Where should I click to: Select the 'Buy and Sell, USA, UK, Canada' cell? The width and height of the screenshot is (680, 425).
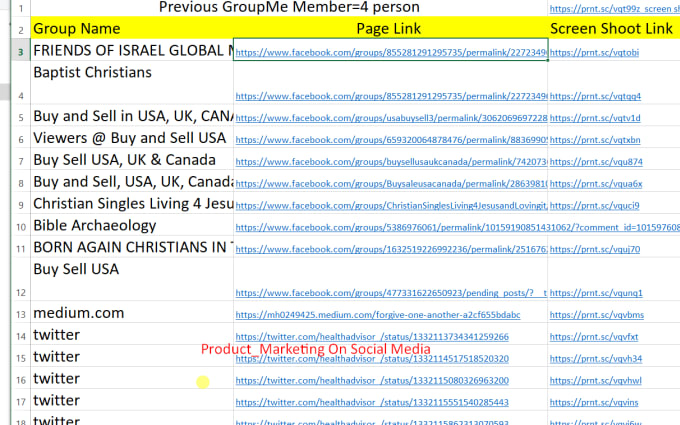tap(132, 181)
